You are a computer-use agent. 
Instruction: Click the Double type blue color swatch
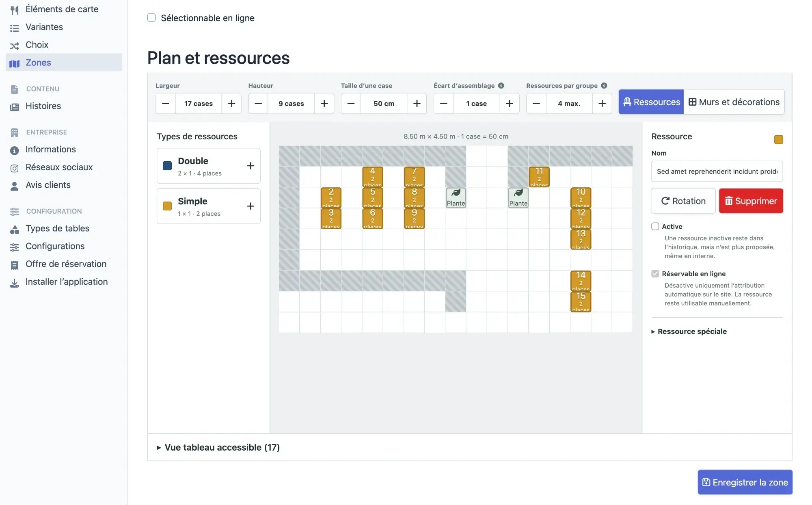pos(167,166)
